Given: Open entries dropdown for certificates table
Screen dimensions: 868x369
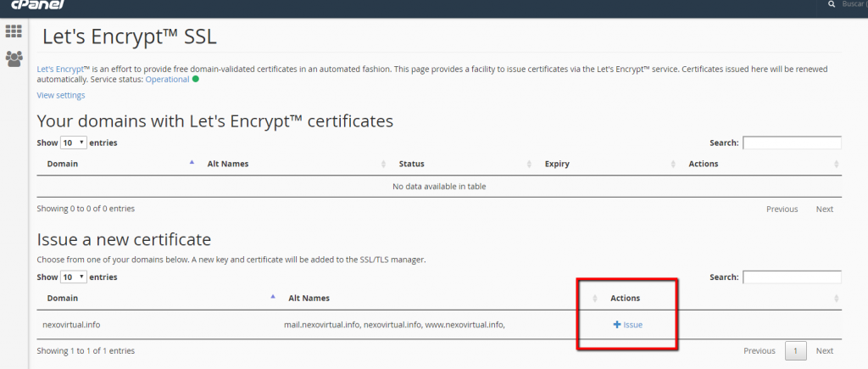Looking at the screenshot, I should click(74, 143).
